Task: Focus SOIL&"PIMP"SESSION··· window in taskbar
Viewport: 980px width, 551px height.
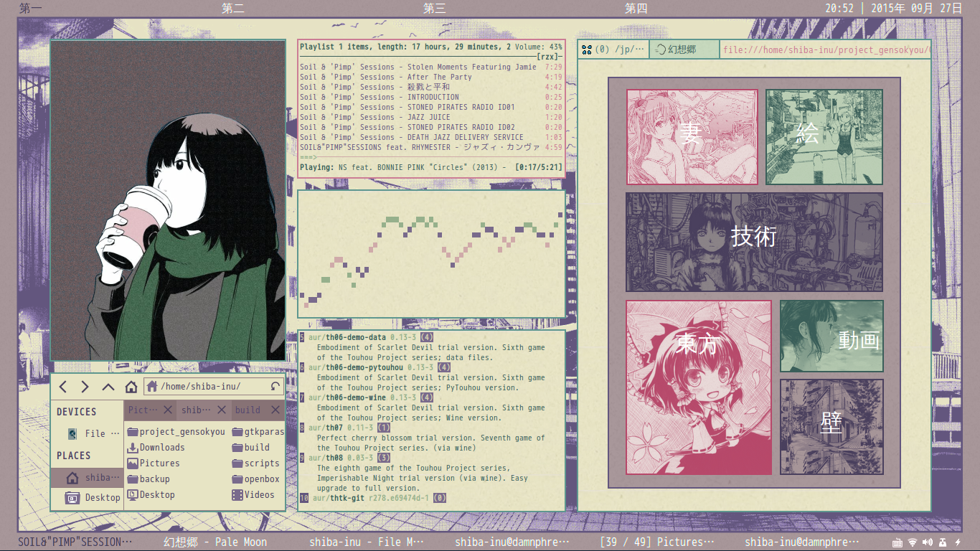Action: point(75,542)
